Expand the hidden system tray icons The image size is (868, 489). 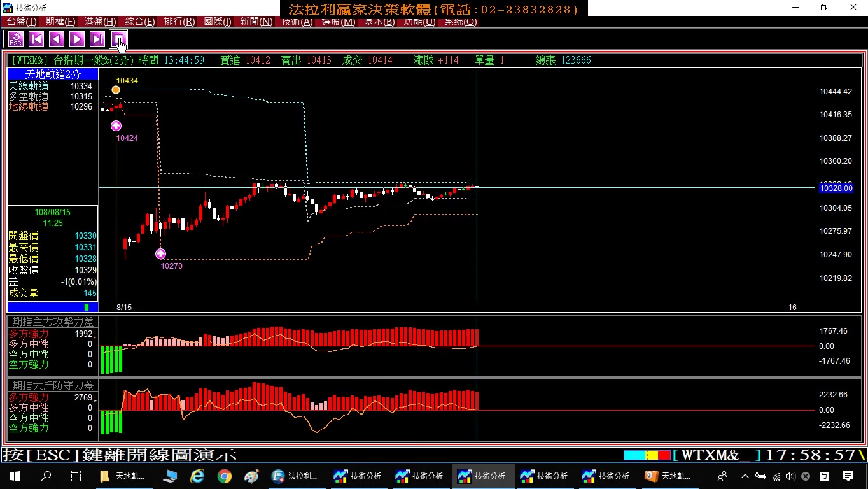tap(745, 476)
